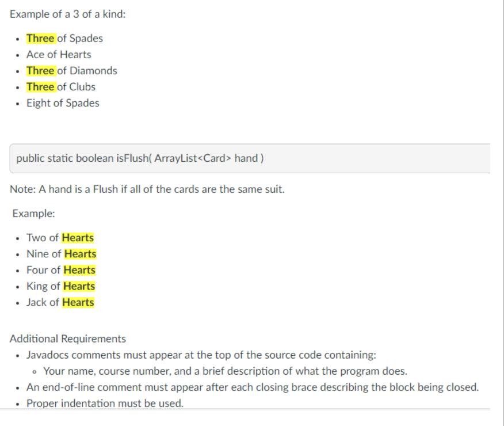This screenshot has width=504, height=426.
Task: Click the 'Proper indentation must be used' line
Action: pyautogui.click(x=105, y=403)
